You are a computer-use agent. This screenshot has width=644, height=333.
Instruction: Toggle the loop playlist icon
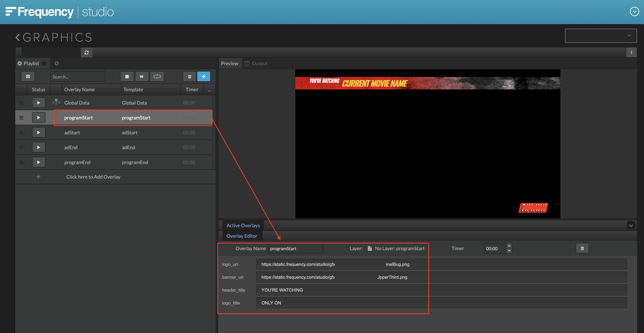[157, 77]
